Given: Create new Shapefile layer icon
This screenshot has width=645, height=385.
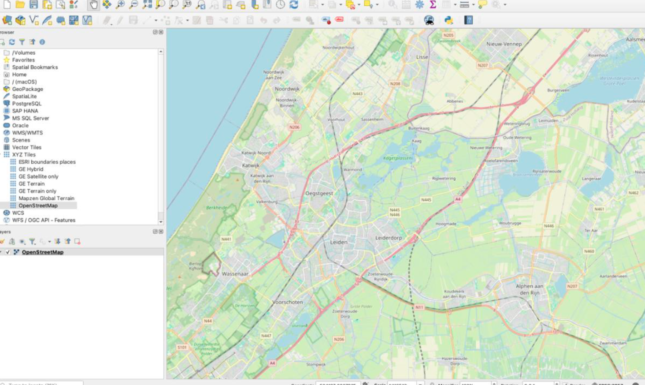Looking at the screenshot, I should tap(34, 20).
